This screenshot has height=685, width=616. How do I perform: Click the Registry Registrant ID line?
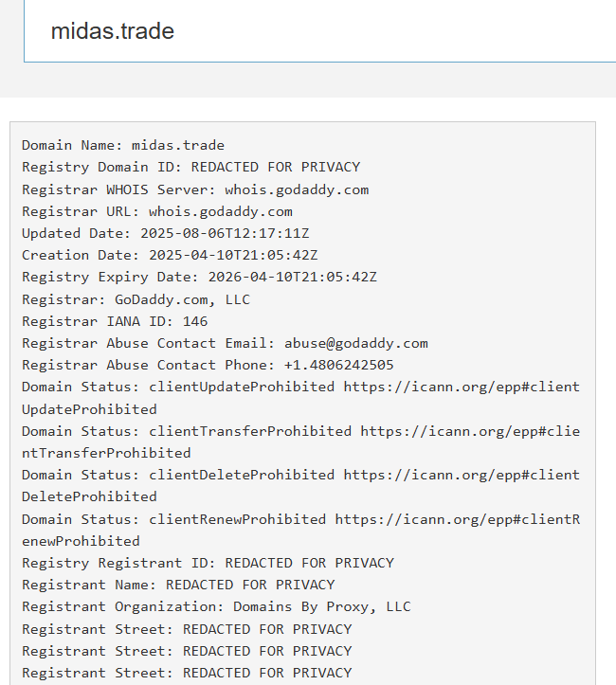(x=208, y=563)
